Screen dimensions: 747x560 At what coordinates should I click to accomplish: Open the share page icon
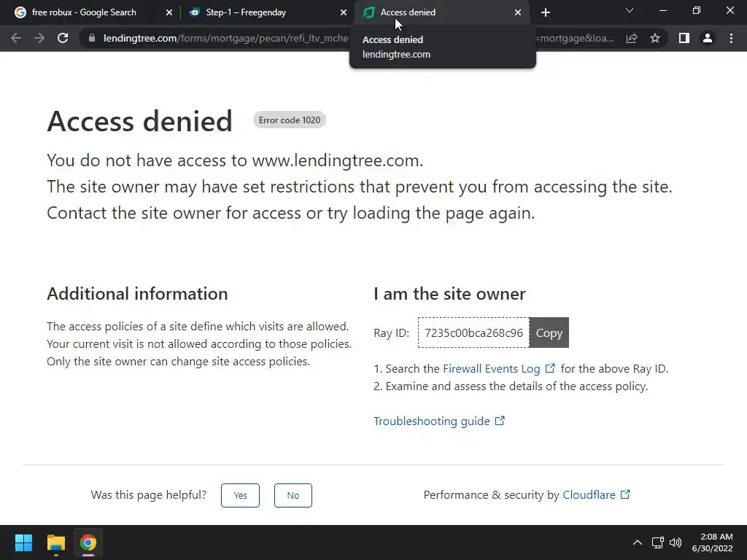point(632,38)
